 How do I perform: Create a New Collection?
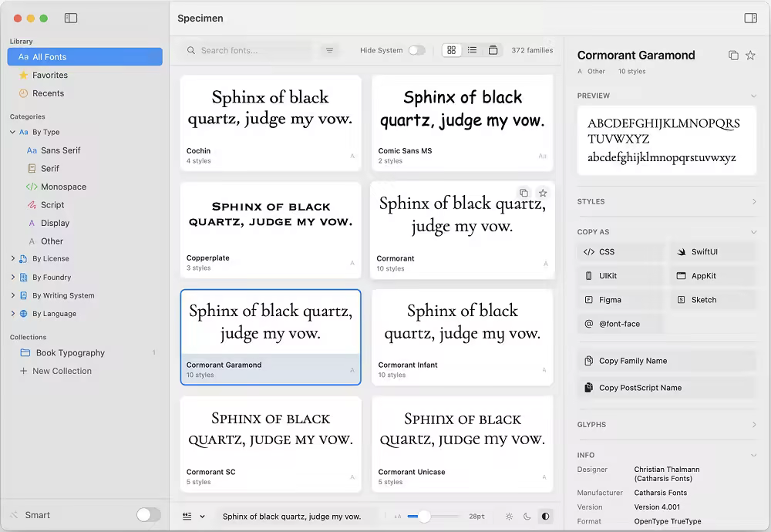pyautogui.click(x=62, y=371)
